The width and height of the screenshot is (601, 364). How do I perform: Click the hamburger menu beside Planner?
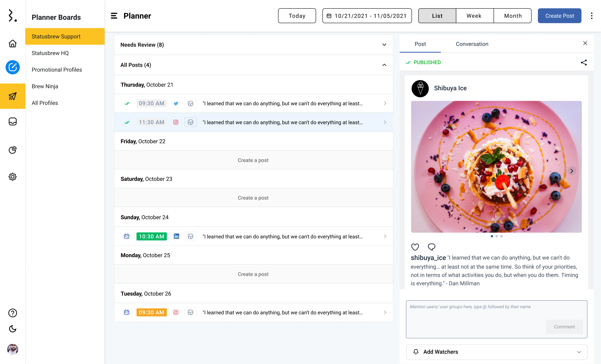coord(114,16)
